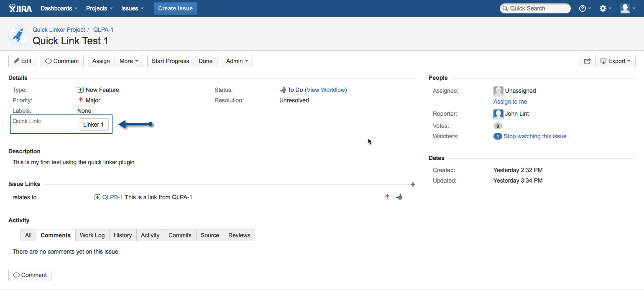The height and width of the screenshot is (290, 644).
Task: Click the Start Progress button
Action: point(170,61)
